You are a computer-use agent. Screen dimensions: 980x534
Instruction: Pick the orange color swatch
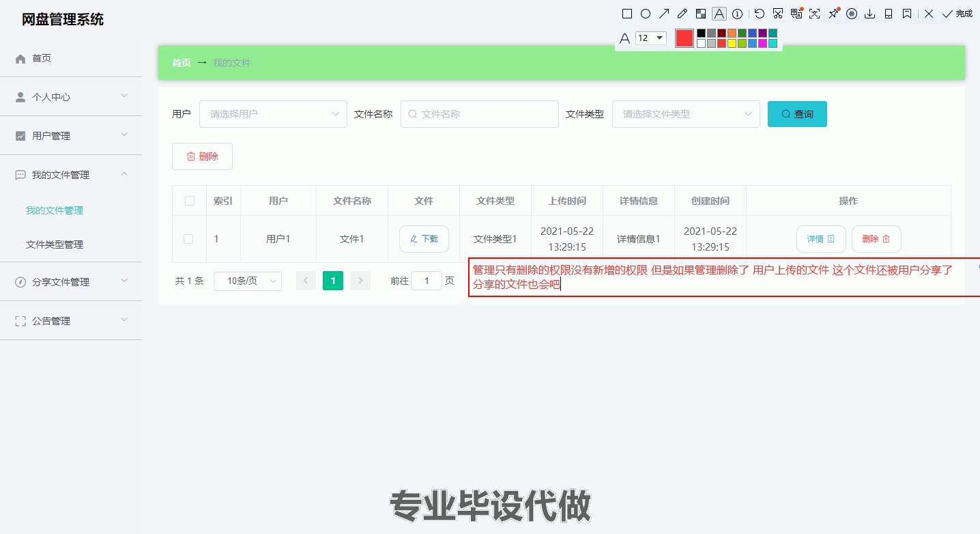[732, 33]
